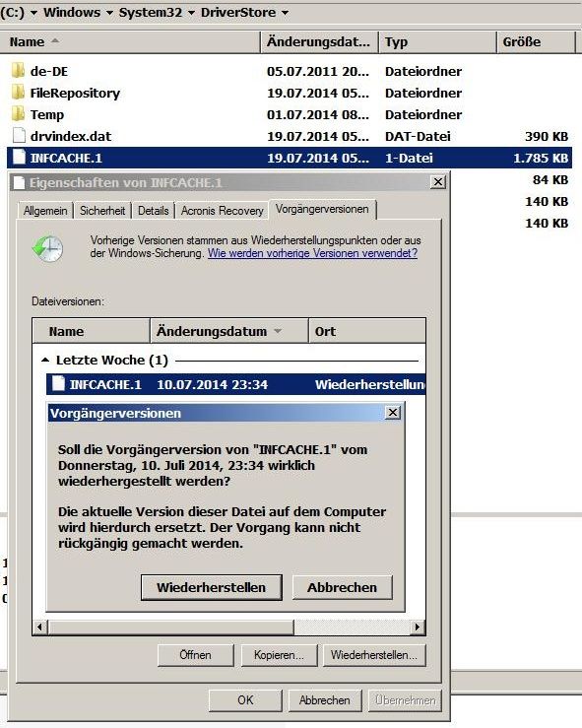Click the INFCACHE.1 icon in Dateiversionen list
This screenshot has width=582, height=728.
coord(58,383)
